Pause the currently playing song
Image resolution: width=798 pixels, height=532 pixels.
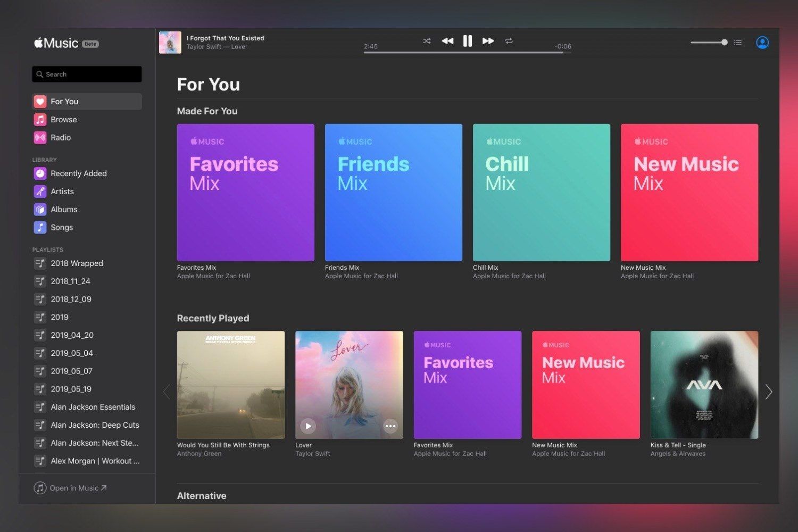click(468, 40)
